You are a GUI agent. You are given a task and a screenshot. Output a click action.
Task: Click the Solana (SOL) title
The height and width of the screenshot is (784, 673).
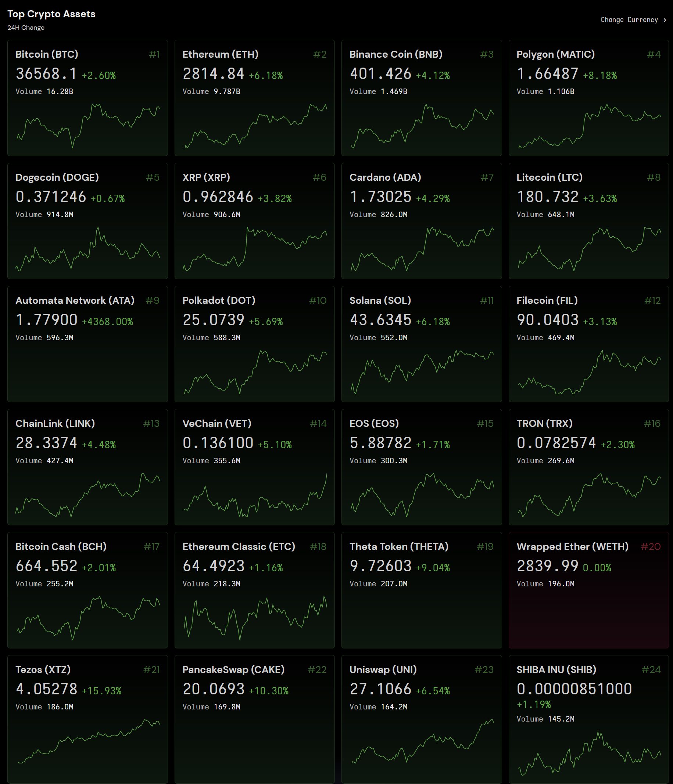(380, 300)
